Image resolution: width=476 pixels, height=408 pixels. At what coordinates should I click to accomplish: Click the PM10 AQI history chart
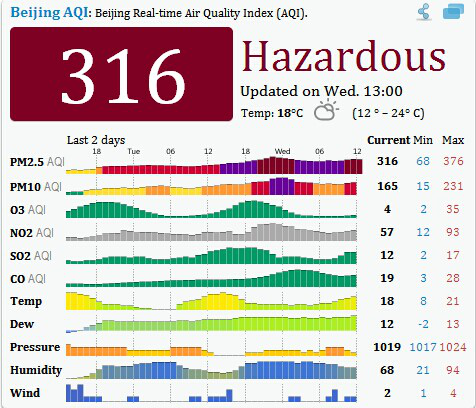[211, 186]
